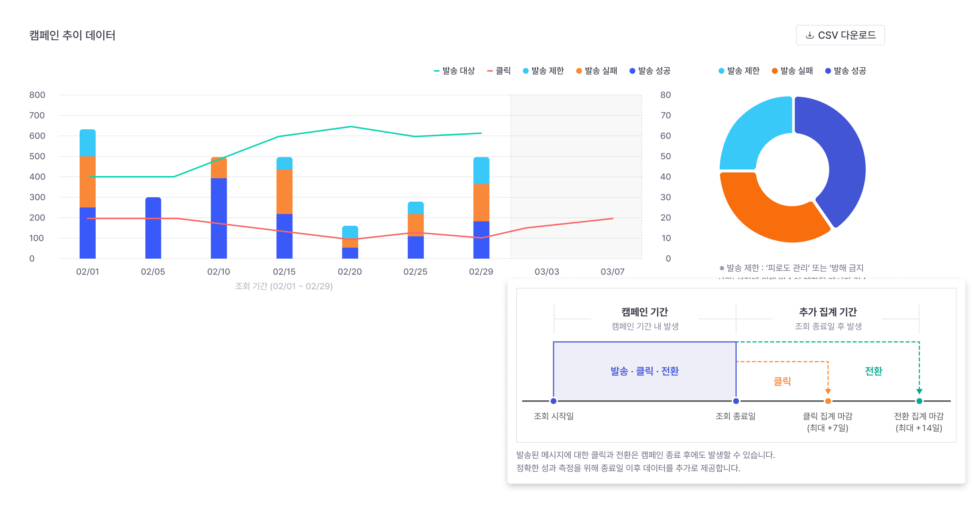
Task: Click the green 전환 집계 마감 timeline dot
Action: pos(919,401)
